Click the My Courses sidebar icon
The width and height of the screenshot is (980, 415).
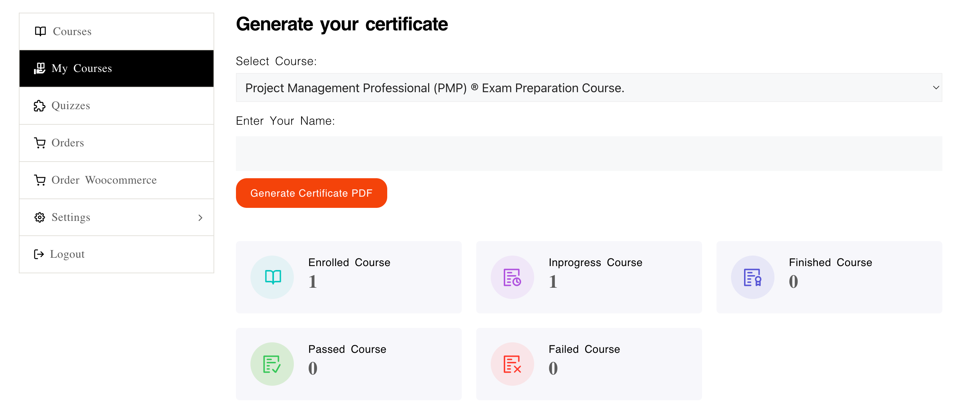point(39,68)
